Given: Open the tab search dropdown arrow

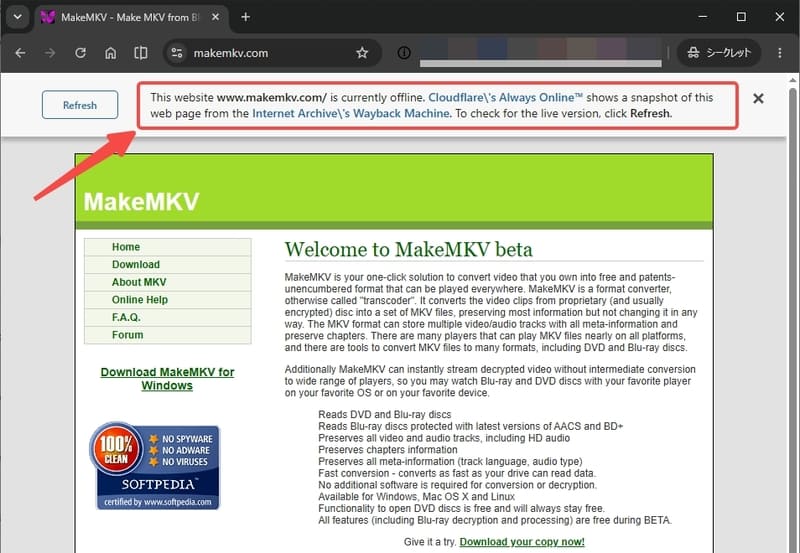Looking at the screenshot, I should [18, 17].
